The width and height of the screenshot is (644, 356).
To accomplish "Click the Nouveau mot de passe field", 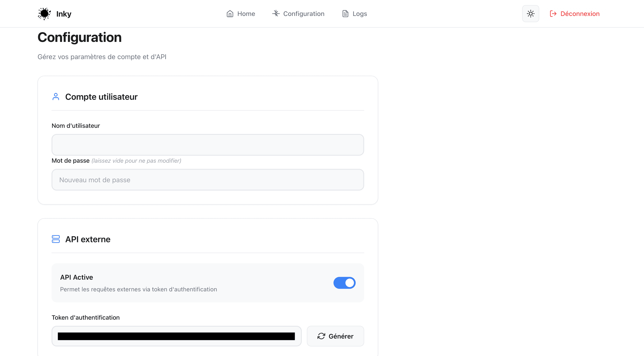I will (207, 179).
